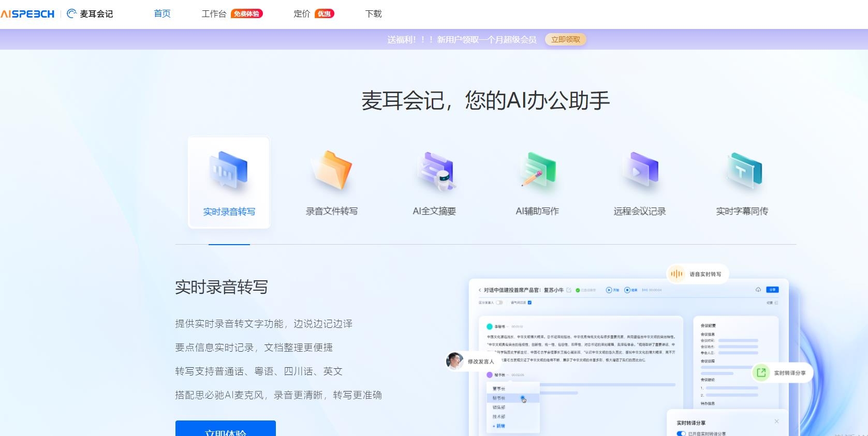The width and height of the screenshot is (868, 436).
Task: Switch to AI全文摘要 tab label
Action: (x=434, y=211)
